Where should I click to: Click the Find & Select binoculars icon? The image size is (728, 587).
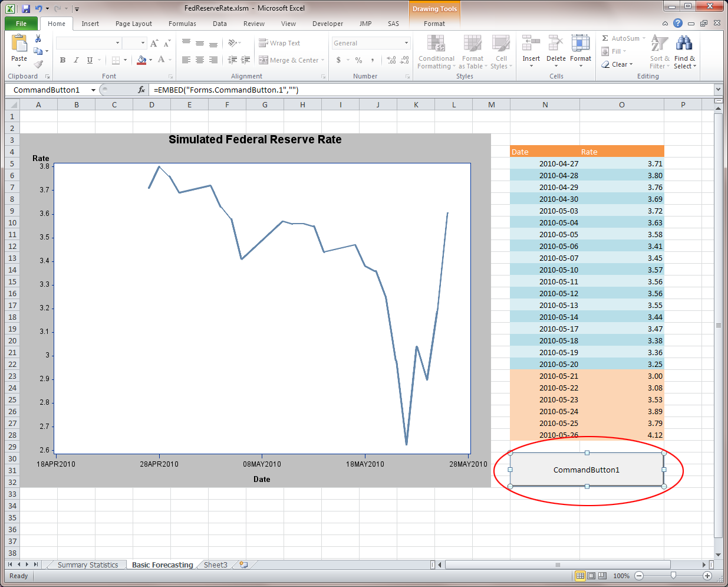point(684,44)
